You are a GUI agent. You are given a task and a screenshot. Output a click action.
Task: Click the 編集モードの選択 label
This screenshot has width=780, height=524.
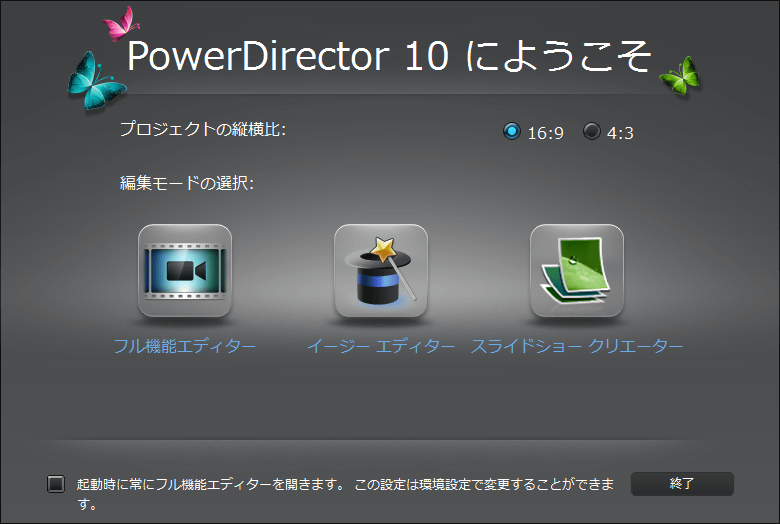187,183
